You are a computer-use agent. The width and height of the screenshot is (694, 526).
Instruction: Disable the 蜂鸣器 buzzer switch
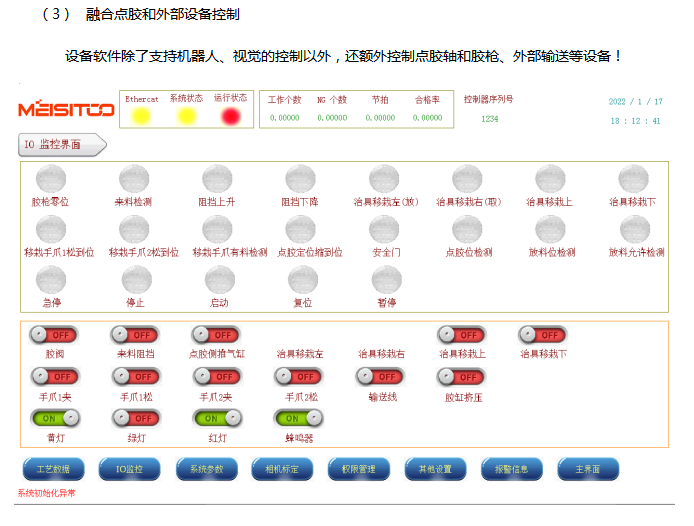[299, 419]
